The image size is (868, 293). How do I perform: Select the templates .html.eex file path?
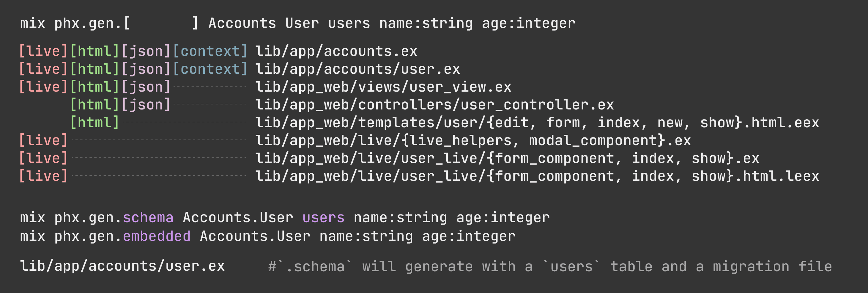537,122
